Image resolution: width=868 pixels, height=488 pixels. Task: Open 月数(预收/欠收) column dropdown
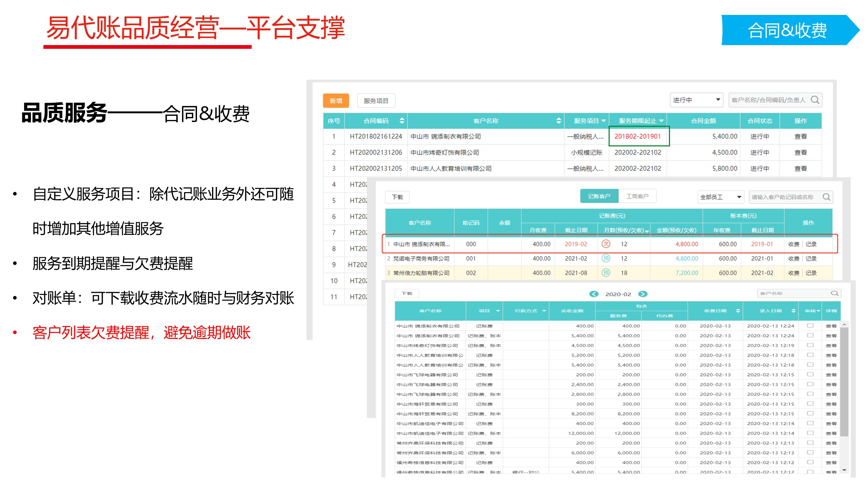click(x=647, y=231)
